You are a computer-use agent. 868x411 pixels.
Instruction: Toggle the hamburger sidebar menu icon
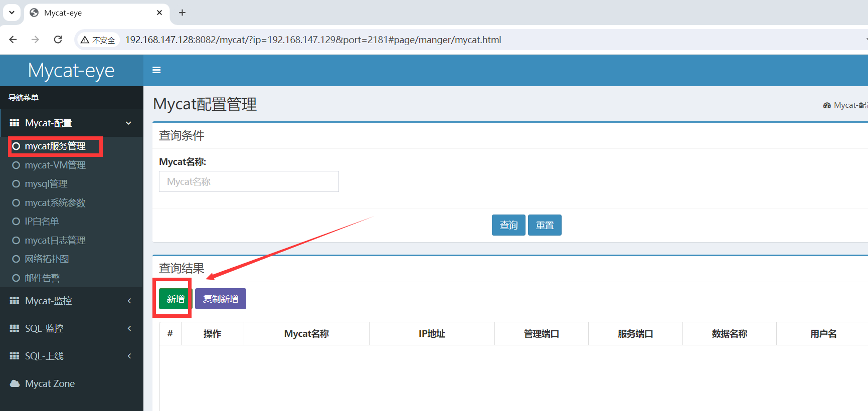[156, 70]
